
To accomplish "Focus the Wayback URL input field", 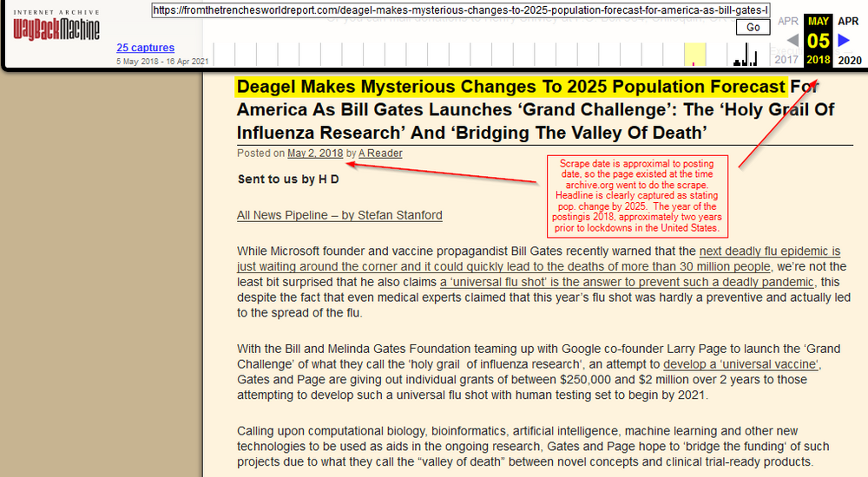I will pos(461,10).
